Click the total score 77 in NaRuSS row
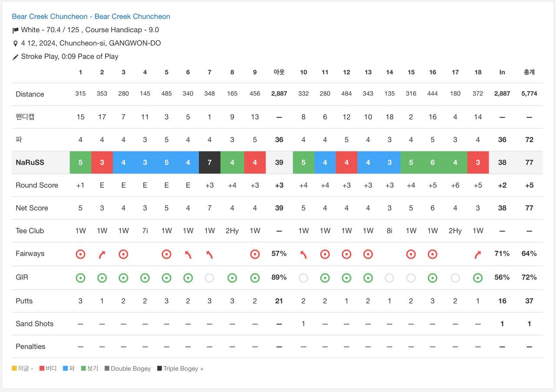The height and width of the screenshot is (392, 556). click(x=529, y=163)
